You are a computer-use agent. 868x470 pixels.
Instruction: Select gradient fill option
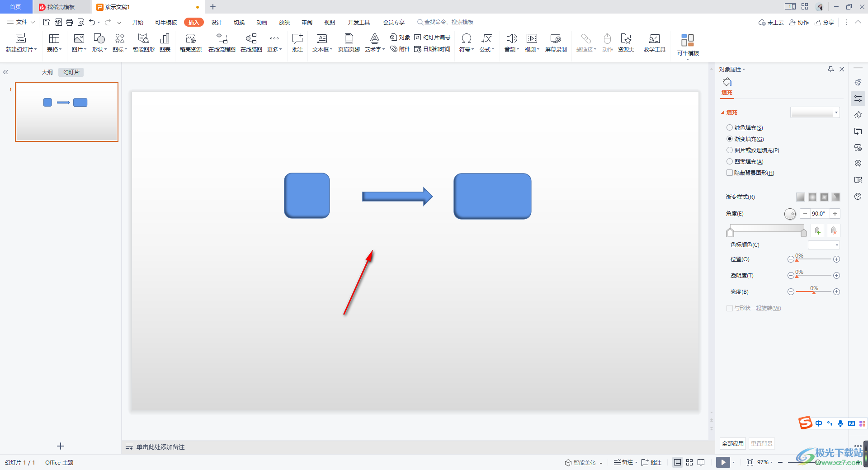pos(745,139)
